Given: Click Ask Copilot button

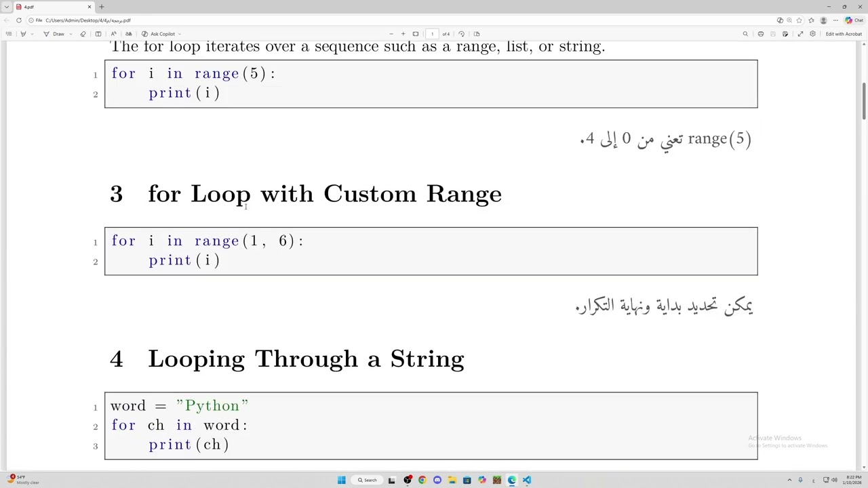Looking at the screenshot, I should click(159, 34).
